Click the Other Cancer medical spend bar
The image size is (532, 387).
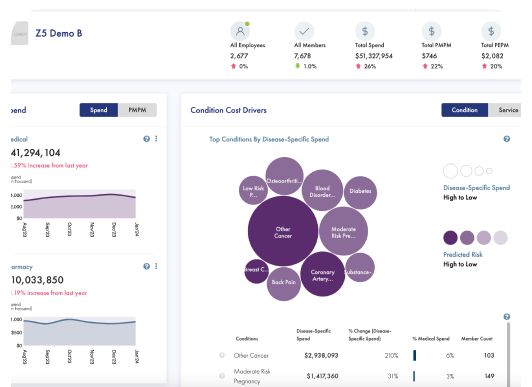click(415, 355)
